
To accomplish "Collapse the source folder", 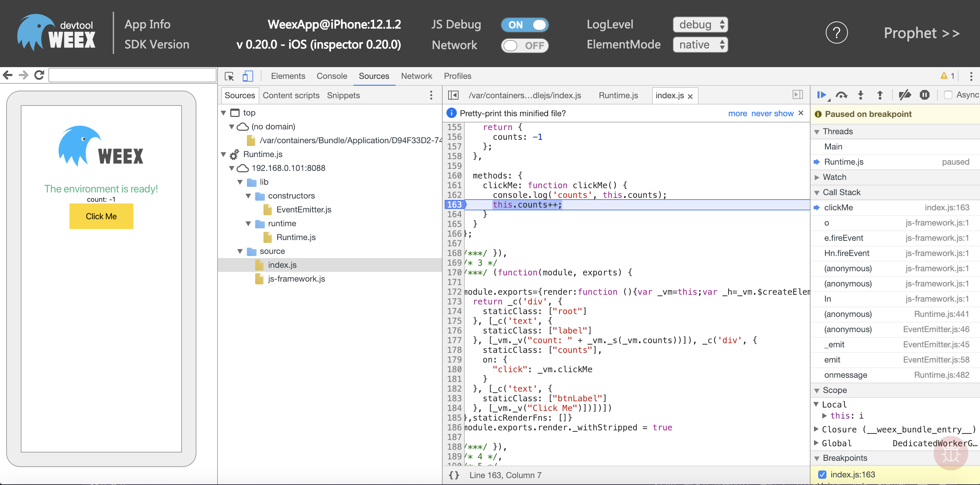I will (240, 251).
